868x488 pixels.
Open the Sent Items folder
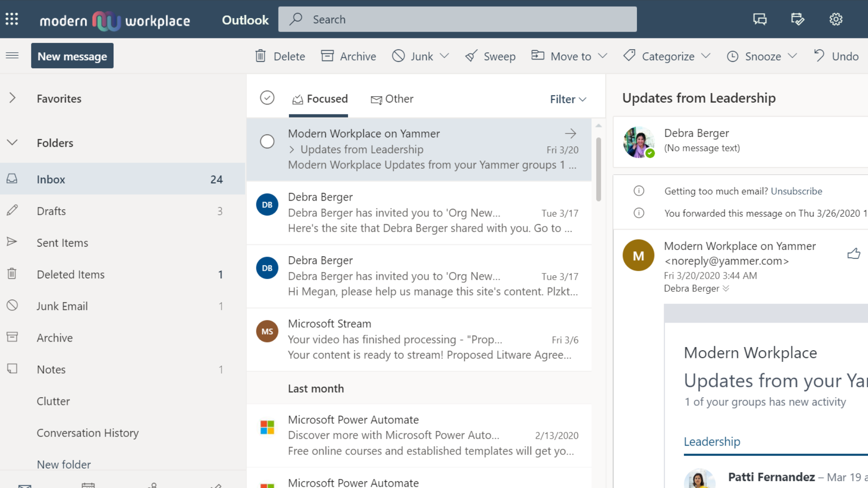[123, 243]
